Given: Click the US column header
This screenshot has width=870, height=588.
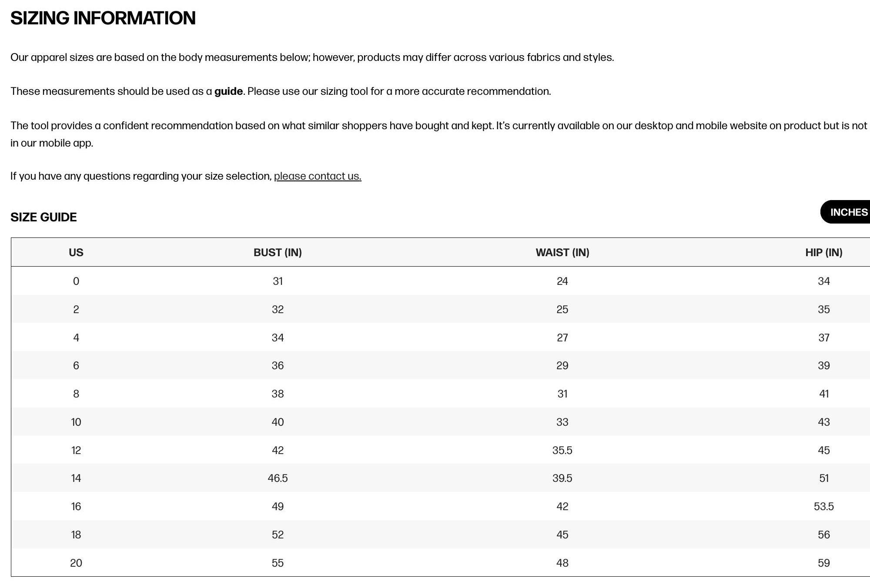Looking at the screenshot, I should pyautogui.click(x=76, y=253).
